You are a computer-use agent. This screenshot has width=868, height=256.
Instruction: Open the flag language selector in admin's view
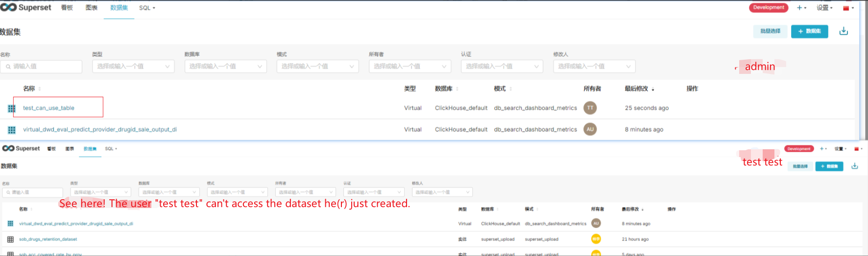848,8
